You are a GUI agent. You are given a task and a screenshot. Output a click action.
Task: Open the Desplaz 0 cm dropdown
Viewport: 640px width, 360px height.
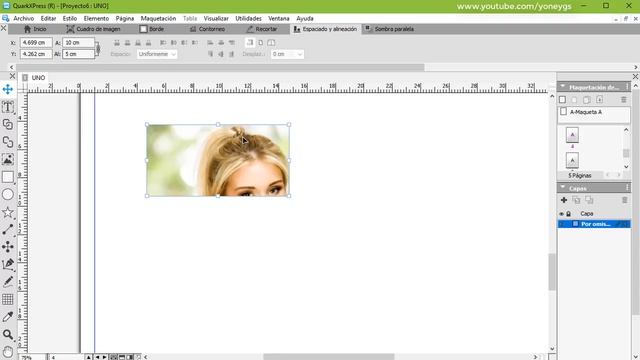coord(287,54)
